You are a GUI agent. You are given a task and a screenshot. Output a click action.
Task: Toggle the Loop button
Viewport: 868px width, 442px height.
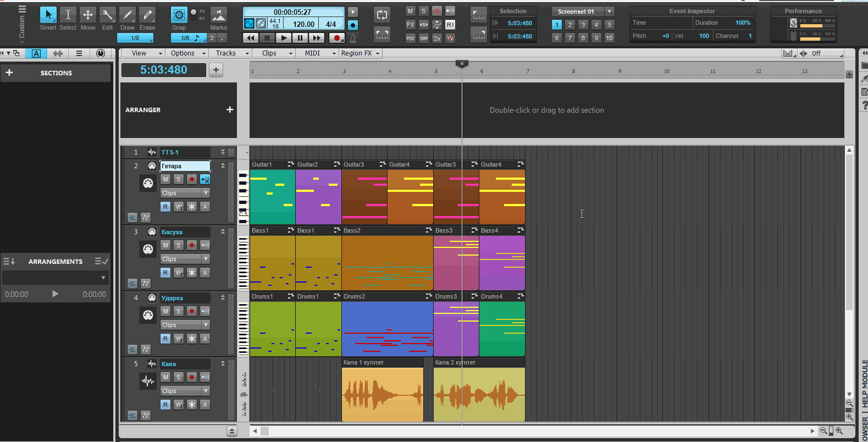click(x=382, y=15)
